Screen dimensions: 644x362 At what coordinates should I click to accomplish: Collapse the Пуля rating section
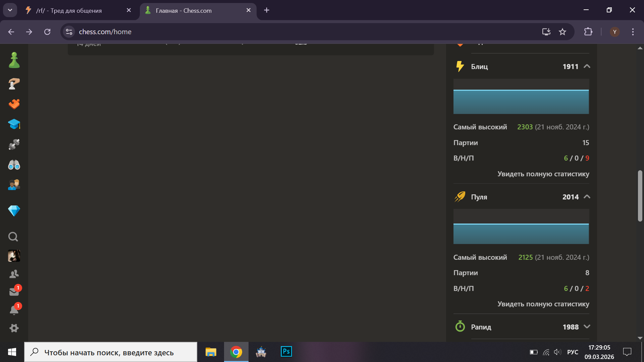pyautogui.click(x=587, y=197)
